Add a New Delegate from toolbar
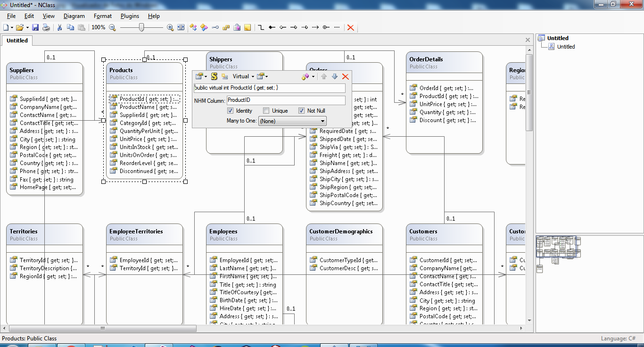Image resolution: width=644 pixels, height=347 pixels. (x=237, y=27)
